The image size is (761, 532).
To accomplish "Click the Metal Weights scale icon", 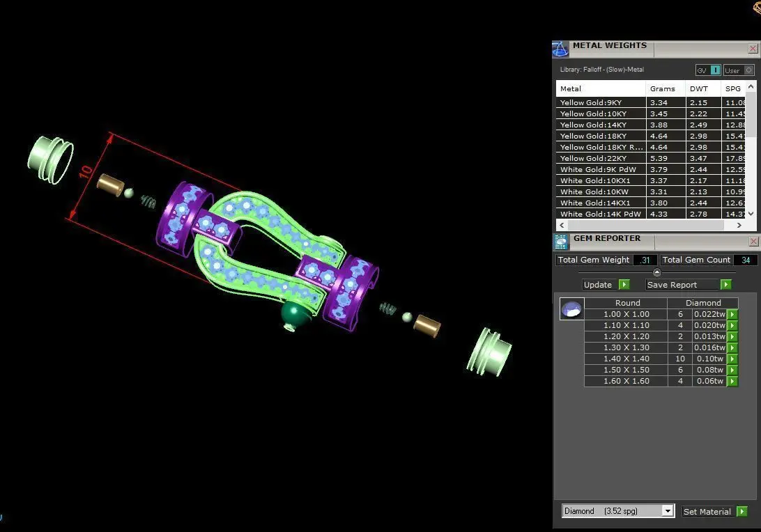I will (x=560, y=49).
